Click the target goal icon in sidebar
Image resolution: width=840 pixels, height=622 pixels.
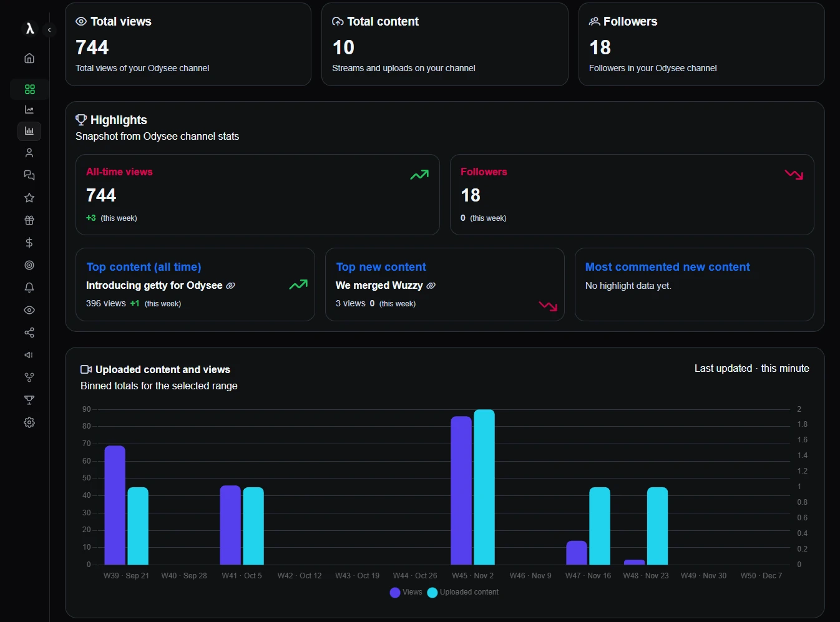coord(29,265)
